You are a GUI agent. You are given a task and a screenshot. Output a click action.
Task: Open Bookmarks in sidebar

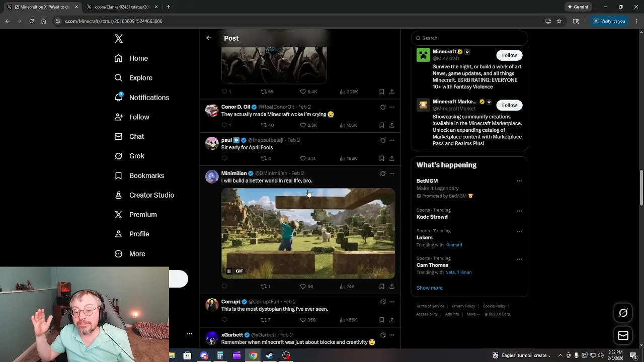pos(139,175)
